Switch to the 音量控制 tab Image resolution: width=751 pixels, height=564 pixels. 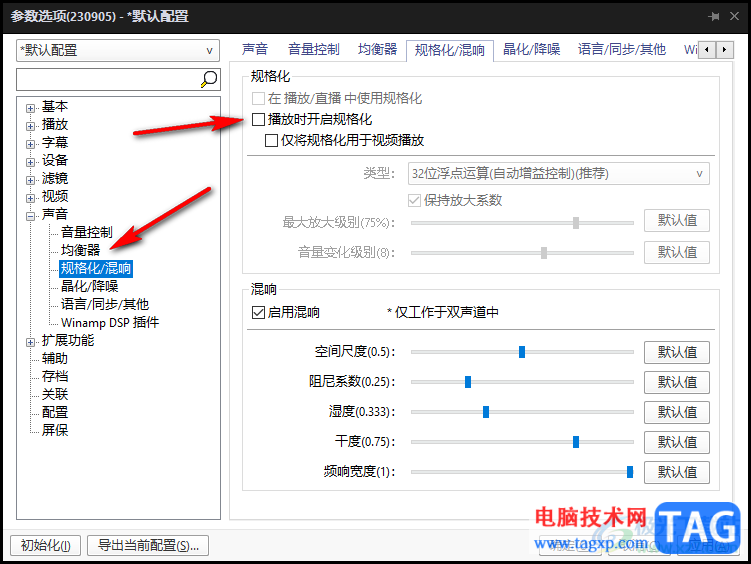314,49
